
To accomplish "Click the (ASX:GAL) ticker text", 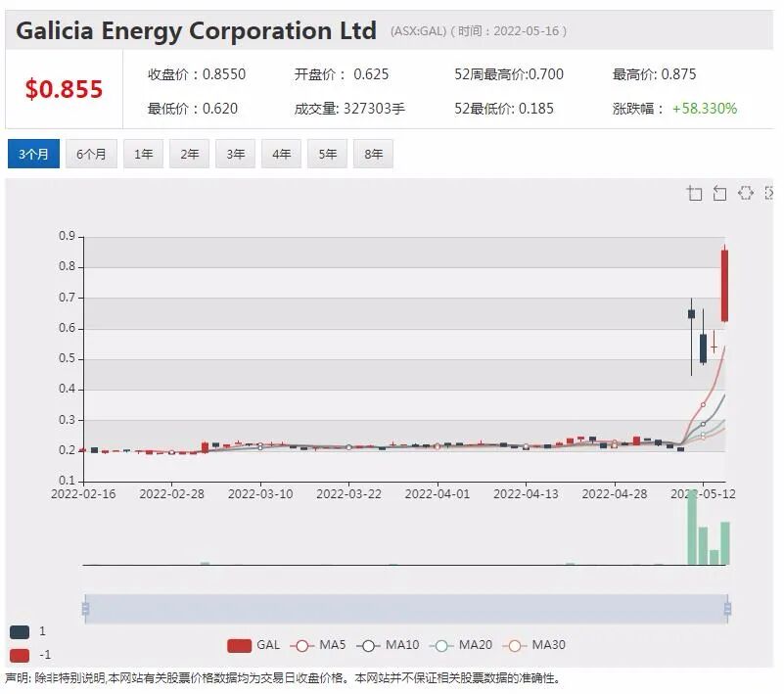I will tap(418, 31).
